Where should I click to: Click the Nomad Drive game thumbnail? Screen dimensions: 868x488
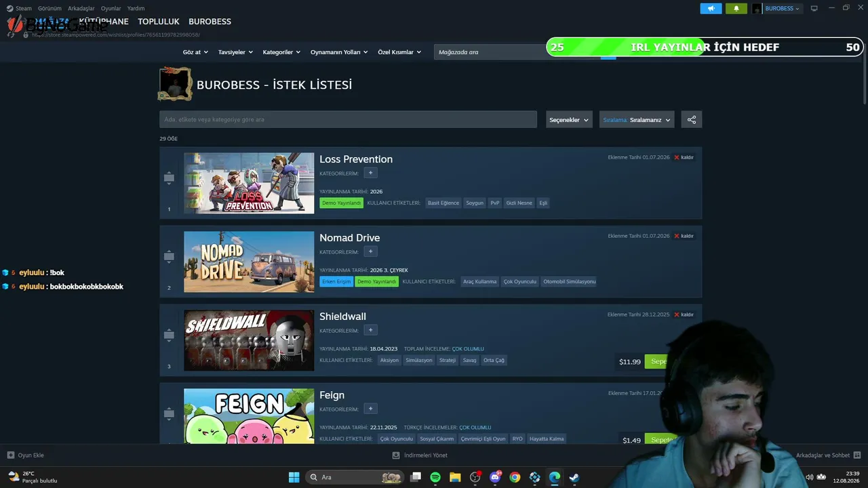click(x=249, y=262)
